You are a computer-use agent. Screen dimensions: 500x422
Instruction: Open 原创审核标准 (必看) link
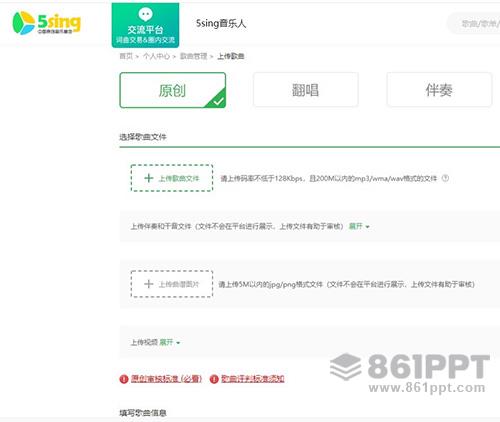click(x=166, y=379)
